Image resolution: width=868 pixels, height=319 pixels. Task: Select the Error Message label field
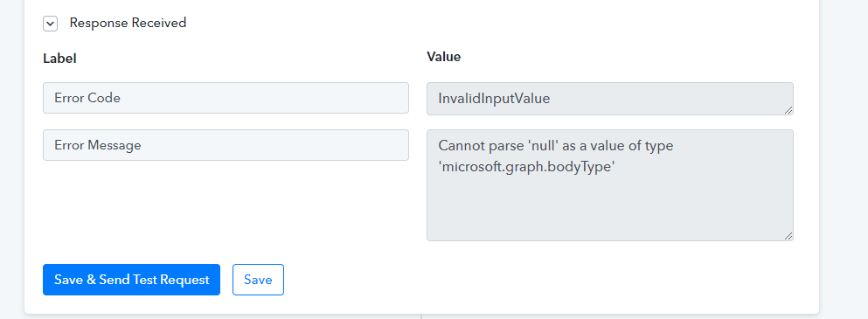pos(226,145)
